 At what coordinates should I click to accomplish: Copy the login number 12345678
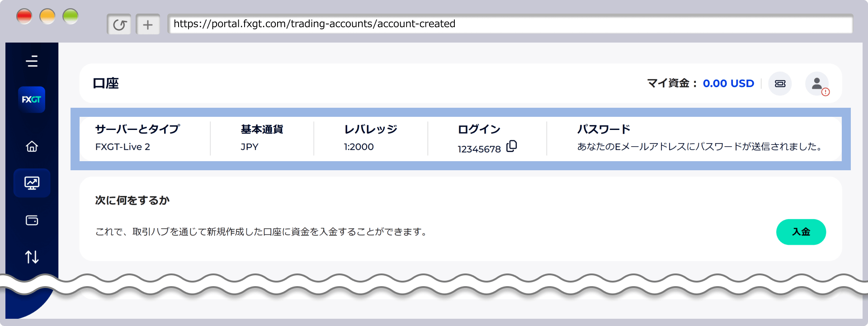coord(512,146)
